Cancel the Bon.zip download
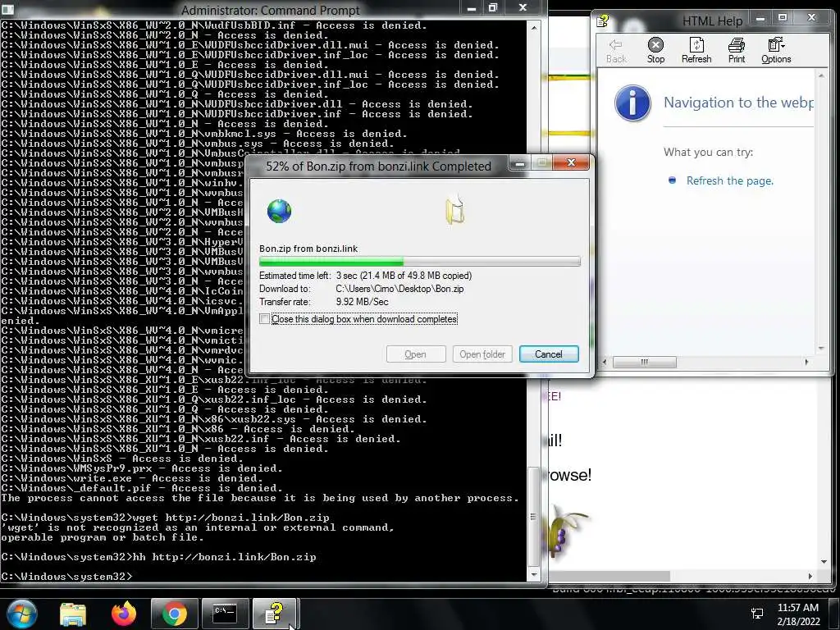840x630 pixels. tap(549, 354)
